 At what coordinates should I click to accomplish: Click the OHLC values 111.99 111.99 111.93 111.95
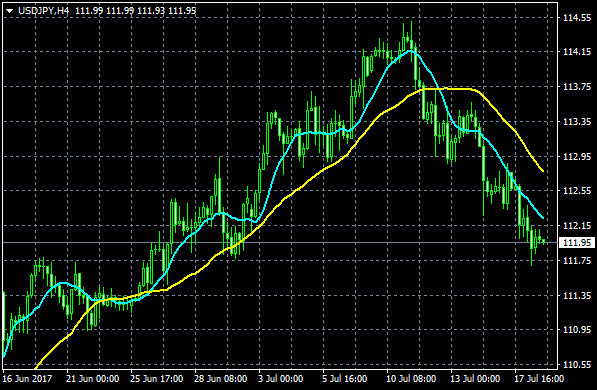(136, 11)
